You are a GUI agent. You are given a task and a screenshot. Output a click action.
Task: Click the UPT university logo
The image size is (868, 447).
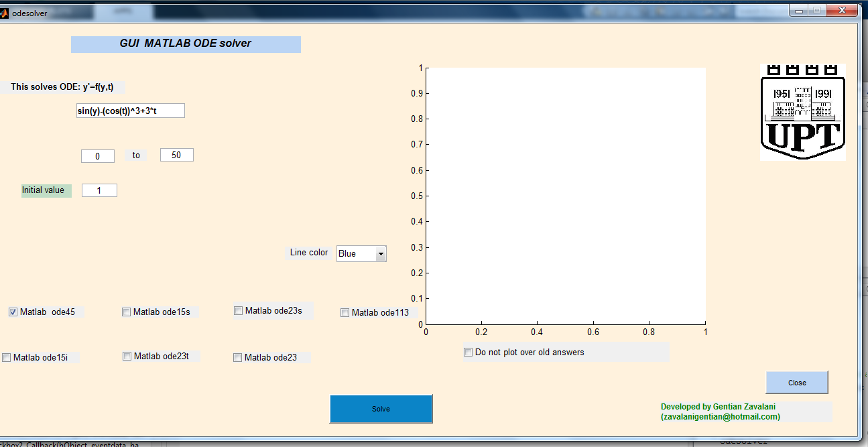tap(802, 112)
